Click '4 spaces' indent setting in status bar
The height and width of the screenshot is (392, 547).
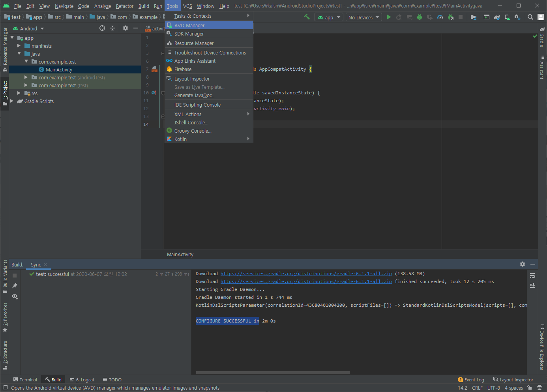tap(513, 388)
